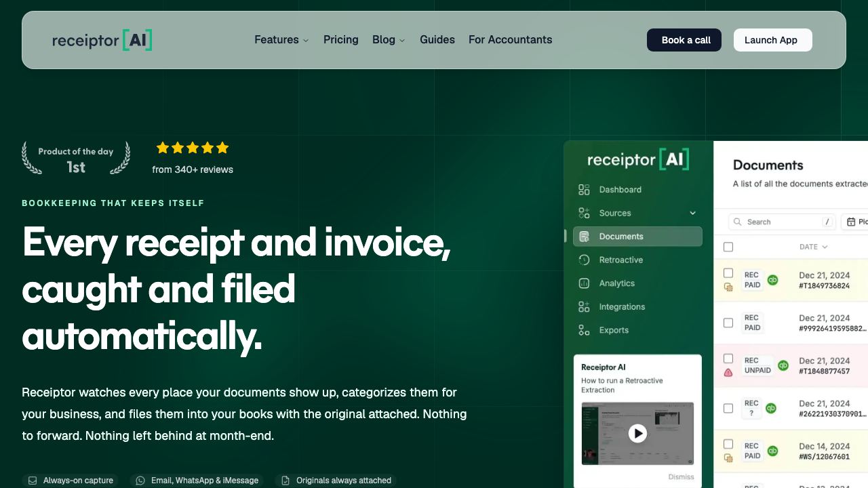Click the REC PAID badge for #99926419595882
This screenshot has width=868, height=488.
pyautogui.click(x=752, y=323)
